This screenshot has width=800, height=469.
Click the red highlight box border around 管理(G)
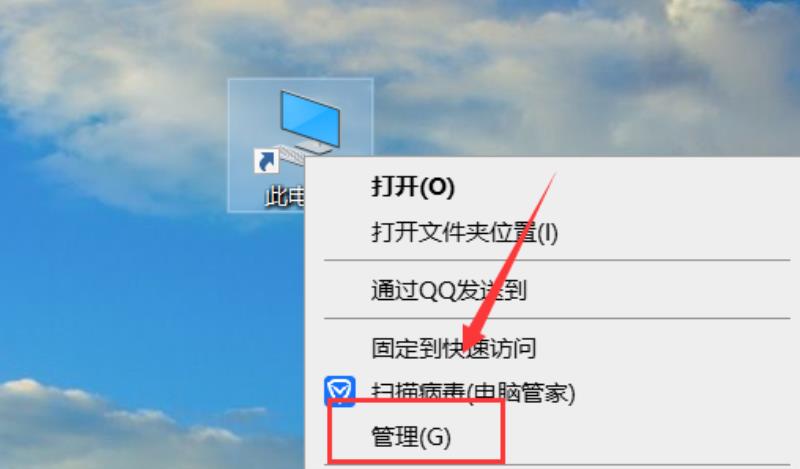(x=416, y=401)
